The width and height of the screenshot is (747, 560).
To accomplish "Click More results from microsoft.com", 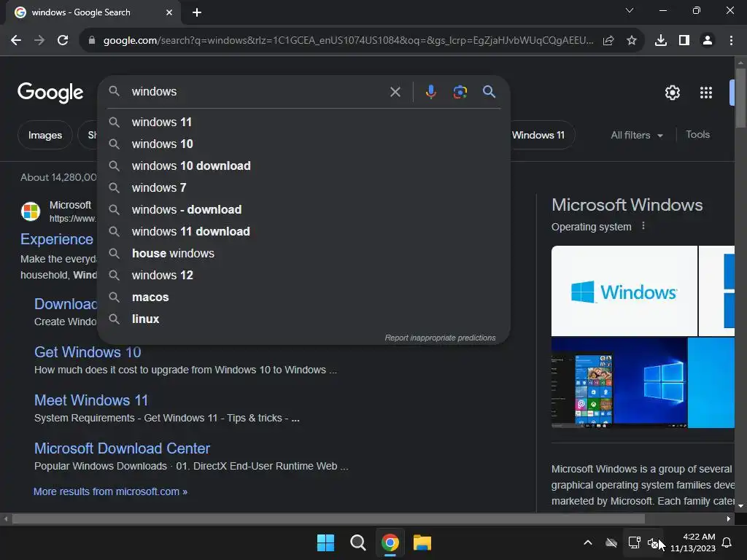I will [111, 491].
